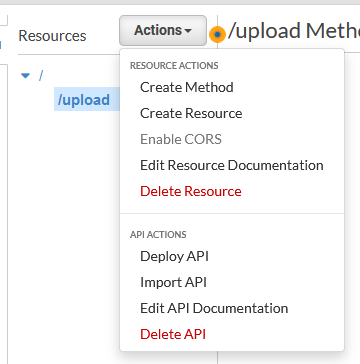Open Edit Resource Documentation
Image resolution: width=360 pixels, height=364 pixels.
232,165
